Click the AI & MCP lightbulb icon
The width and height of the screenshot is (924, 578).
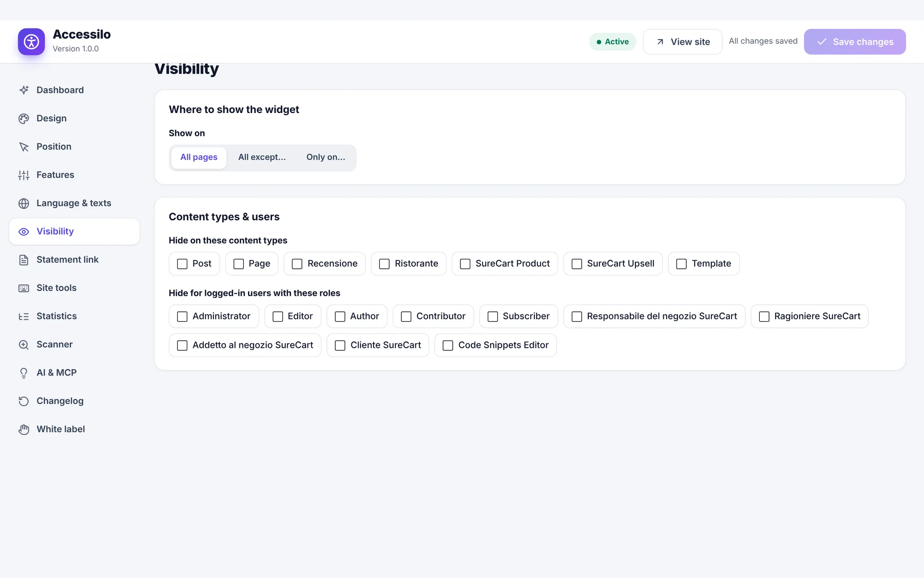pyautogui.click(x=24, y=373)
